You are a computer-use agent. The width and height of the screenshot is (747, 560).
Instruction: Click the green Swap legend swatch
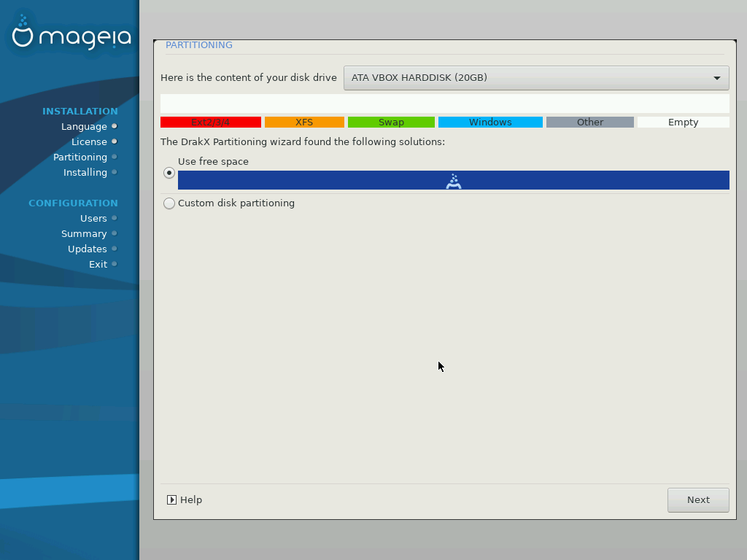click(391, 122)
